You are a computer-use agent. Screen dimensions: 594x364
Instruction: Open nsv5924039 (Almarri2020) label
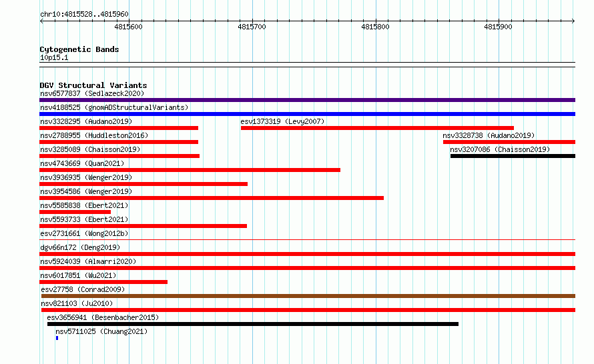point(88,261)
